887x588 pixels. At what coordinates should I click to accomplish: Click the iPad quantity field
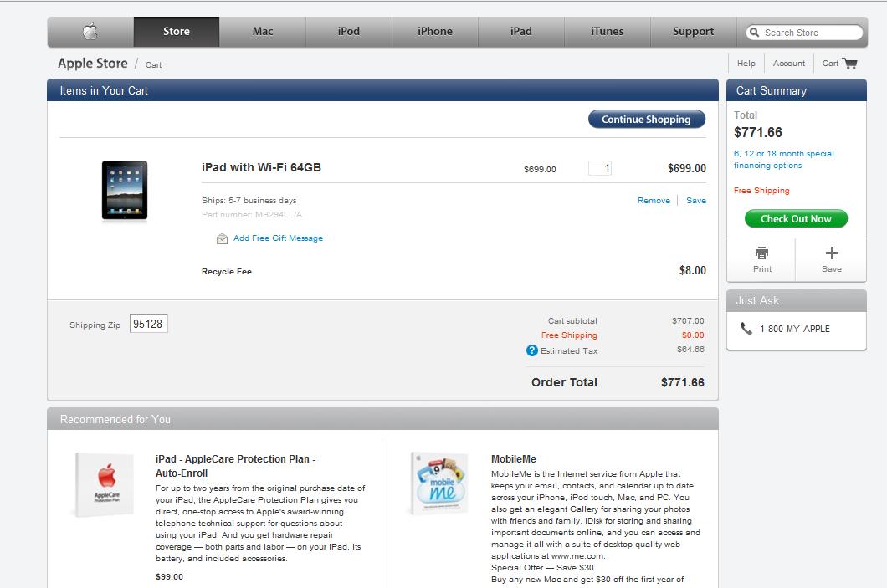click(x=600, y=168)
